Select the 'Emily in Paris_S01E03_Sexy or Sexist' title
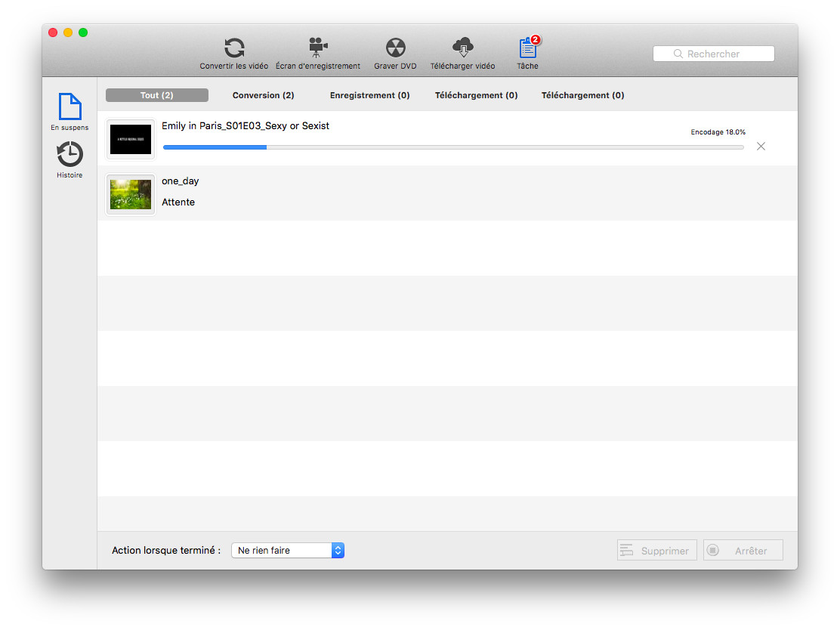This screenshot has width=840, height=630. pos(246,126)
